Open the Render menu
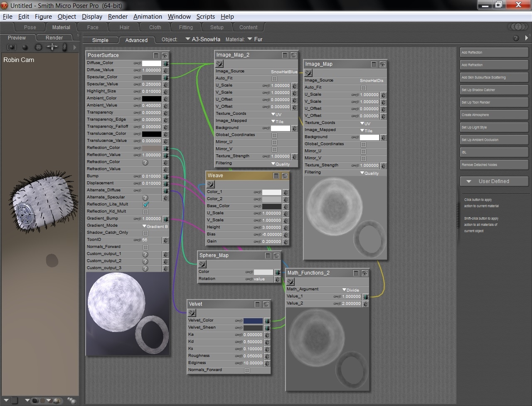The height and width of the screenshot is (406, 532). coord(118,17)
